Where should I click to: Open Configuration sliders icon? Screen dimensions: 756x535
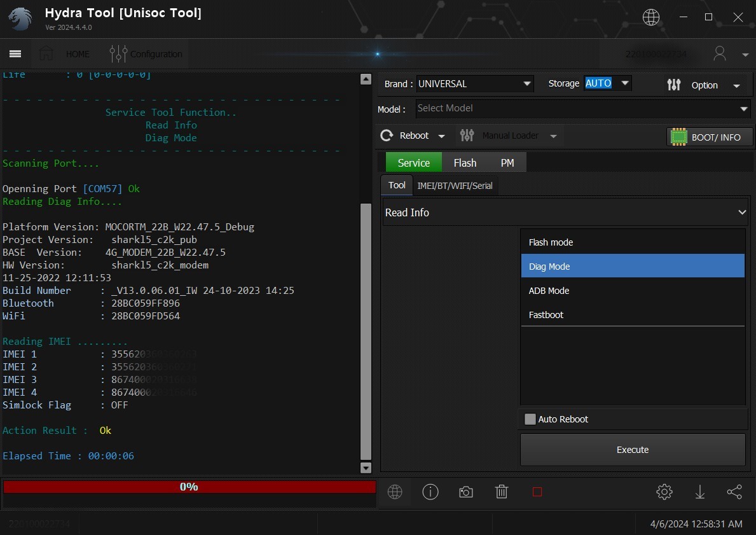coord(118,53)
